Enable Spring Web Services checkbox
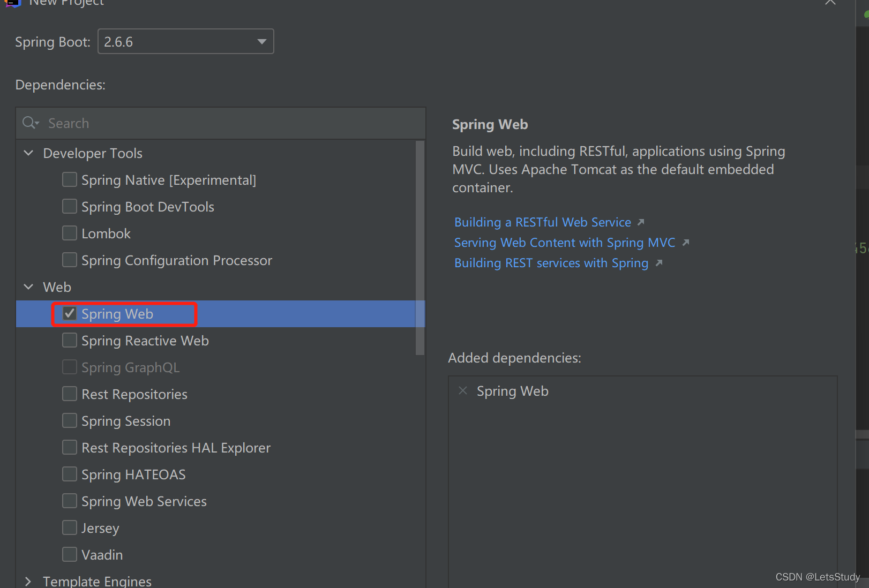Viewport: 869px width, 588px height. tap(70, 501)
